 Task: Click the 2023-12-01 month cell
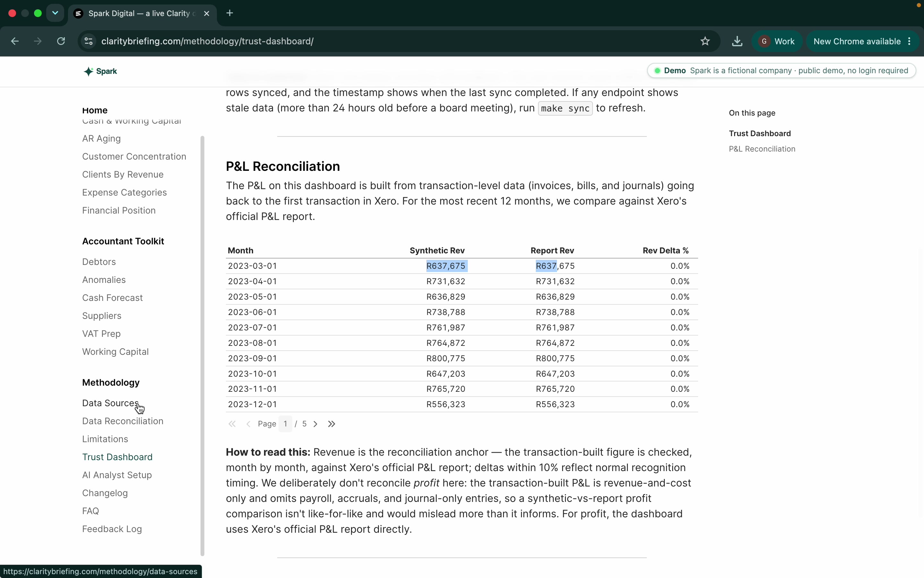pos(252,405)
